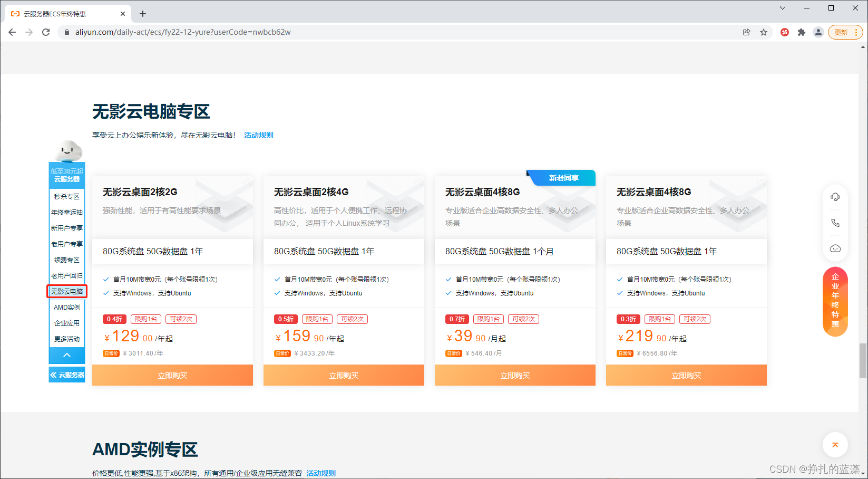Reload the aliyun page
The width and height of the screenshot is (868, 479).
pyautogui.click(x=46, y=32)
